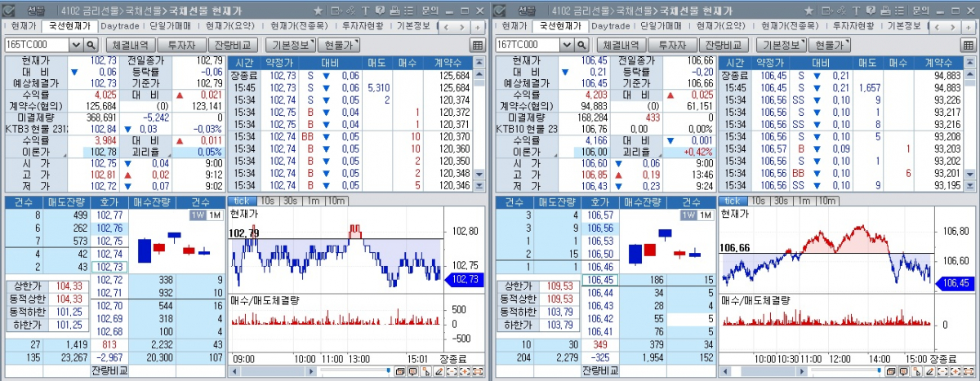Click pencil draw icon under left chart
The image size is (980, 381).
coord(439,371)
